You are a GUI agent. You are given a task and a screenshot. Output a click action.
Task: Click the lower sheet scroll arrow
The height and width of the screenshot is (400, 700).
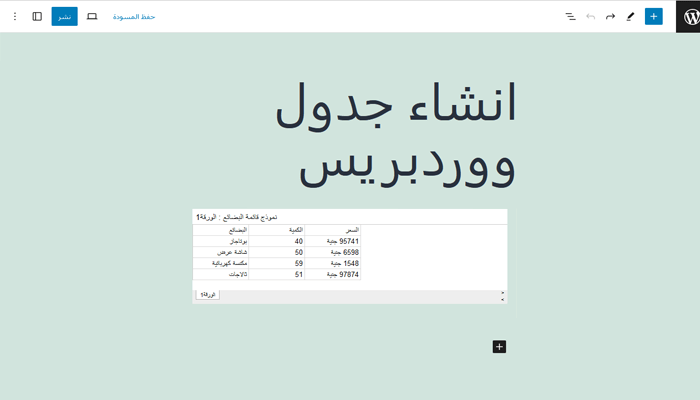point(503,300)
